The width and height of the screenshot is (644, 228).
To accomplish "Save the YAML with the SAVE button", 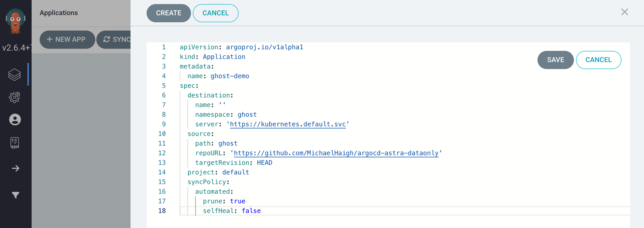I will pyautogui.click(x=555, y=60).
